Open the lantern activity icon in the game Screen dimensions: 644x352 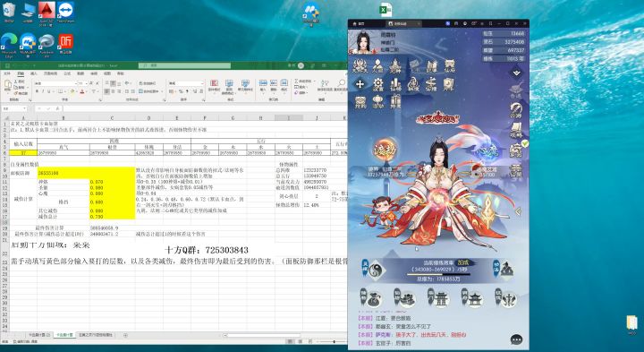pyautogui.click(x=377, y=101)
